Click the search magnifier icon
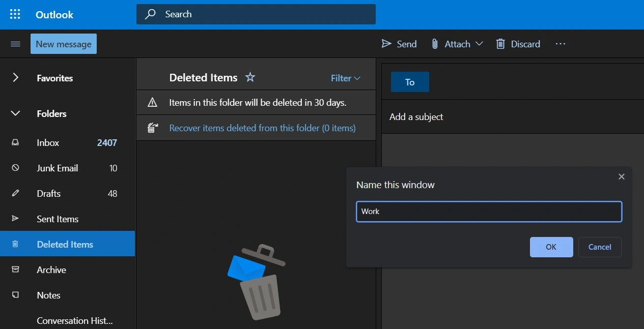 click(x=150, y=14)
